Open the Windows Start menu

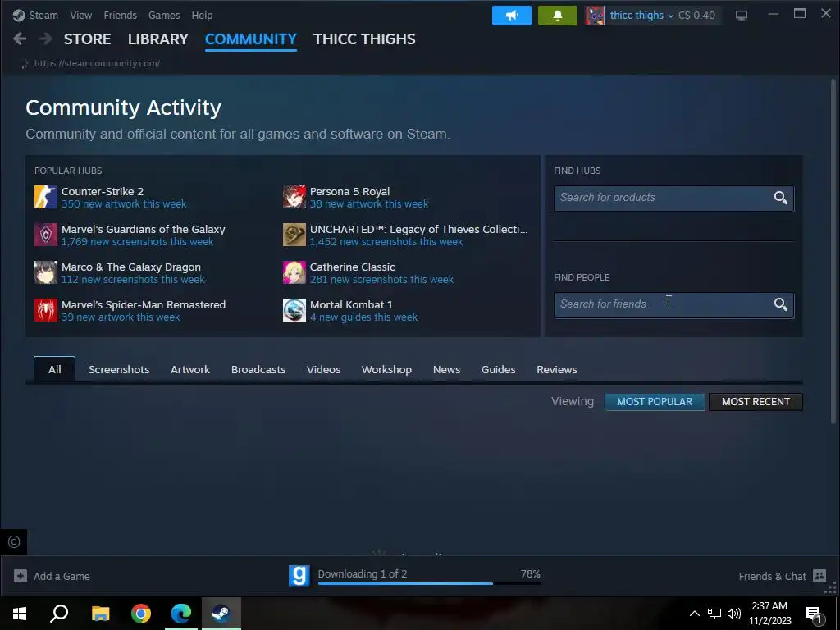point(20,613)
